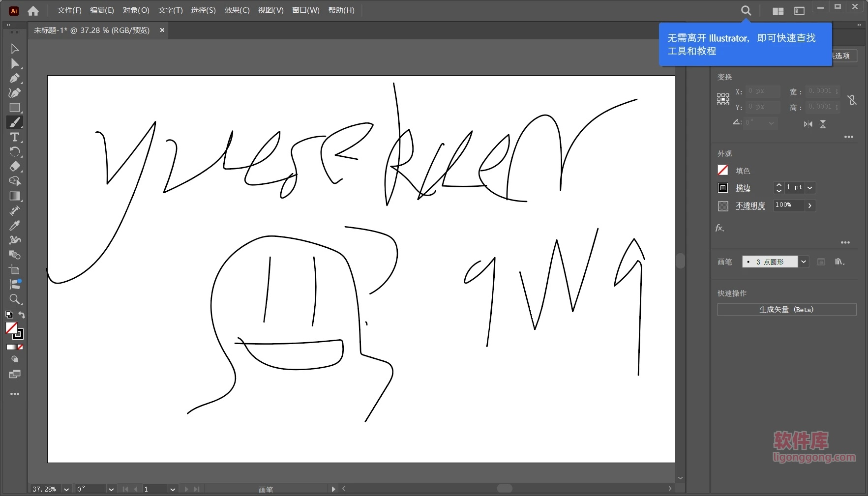Switch to Draw Behind drawing mode icon
Image resolution: width=868 pixels, height=496 pixels.
click(15, 359)
